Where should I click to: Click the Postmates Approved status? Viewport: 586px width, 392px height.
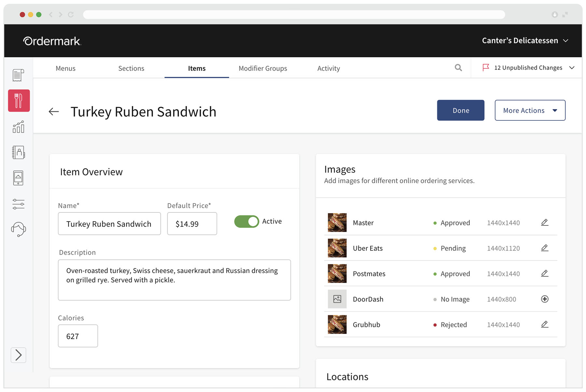(452, 274)
